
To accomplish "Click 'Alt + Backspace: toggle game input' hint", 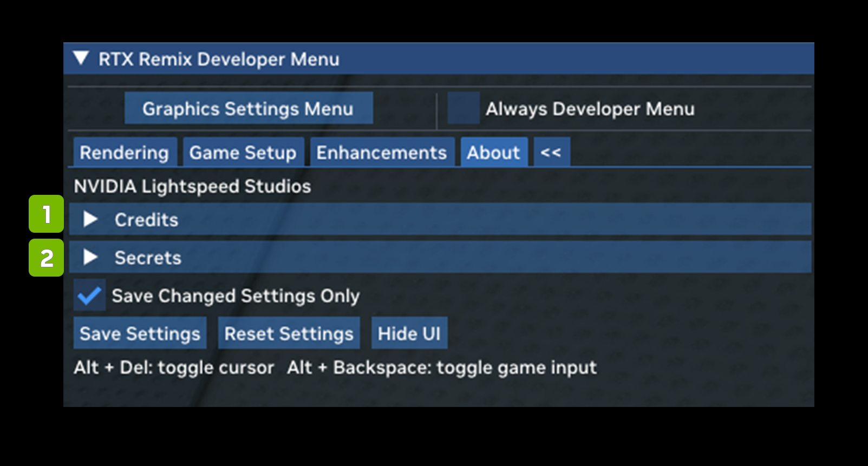I will click(442, 367).
